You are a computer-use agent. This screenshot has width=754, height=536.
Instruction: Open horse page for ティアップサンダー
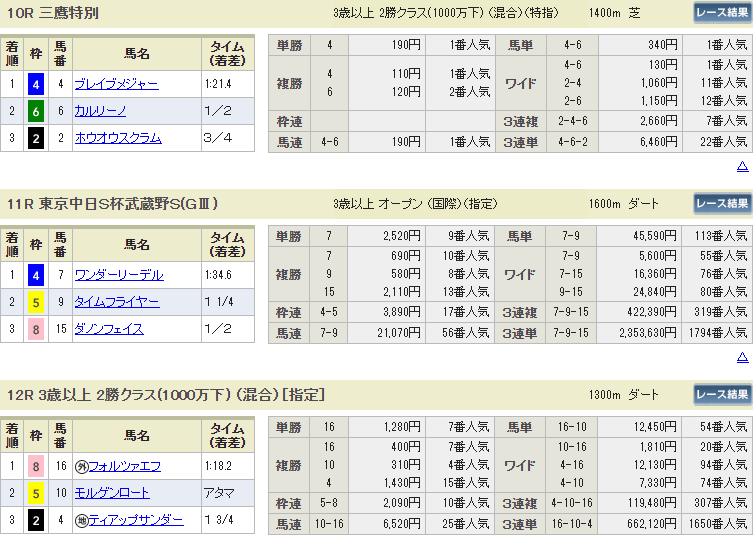(136, 520)
